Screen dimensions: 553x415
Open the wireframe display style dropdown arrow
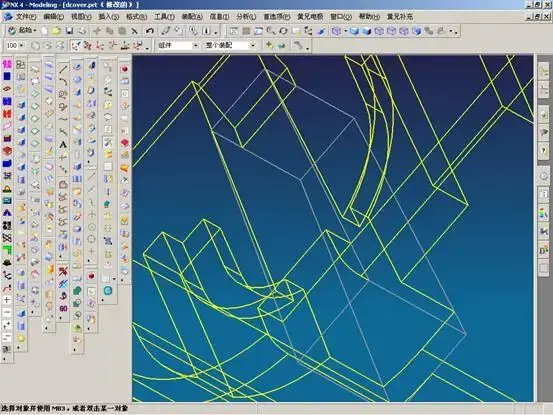[x=346, y=31]
